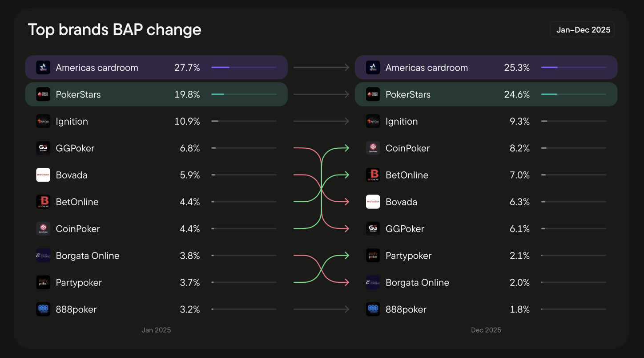This screenshot has width=644, height=358.
Task: Click the CoinPoker logo in Jan 2025 list
Action: point(43,228)
